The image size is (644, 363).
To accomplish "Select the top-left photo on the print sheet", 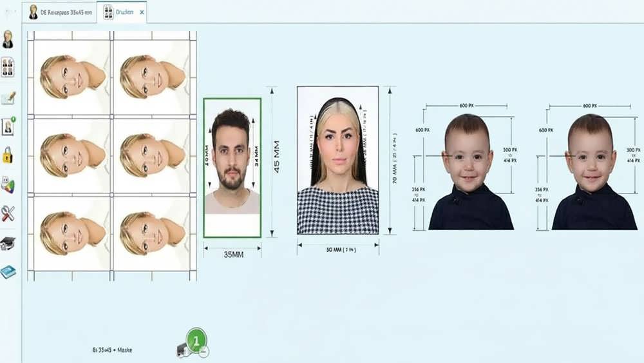I will pos(72,77).
